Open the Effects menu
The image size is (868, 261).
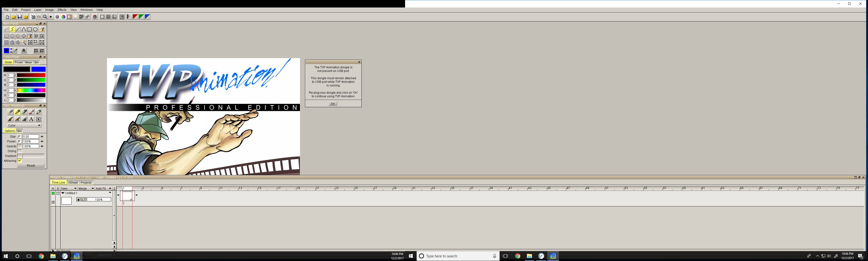62,10
